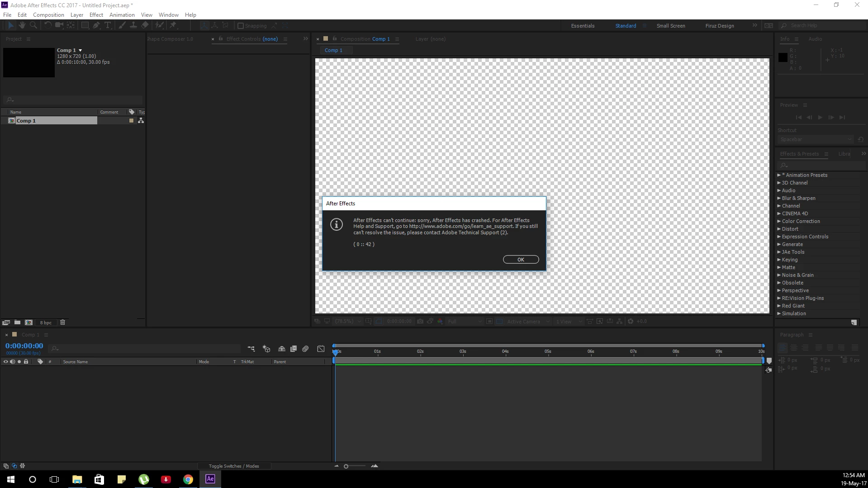Enable the Snapping checkbox

(x=241, y=26)
